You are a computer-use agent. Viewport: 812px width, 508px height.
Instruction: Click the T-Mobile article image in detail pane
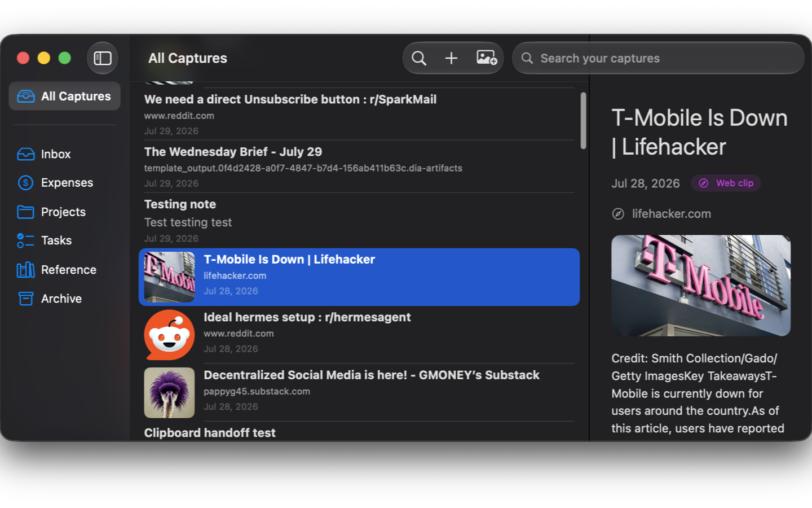coord(701,286)
